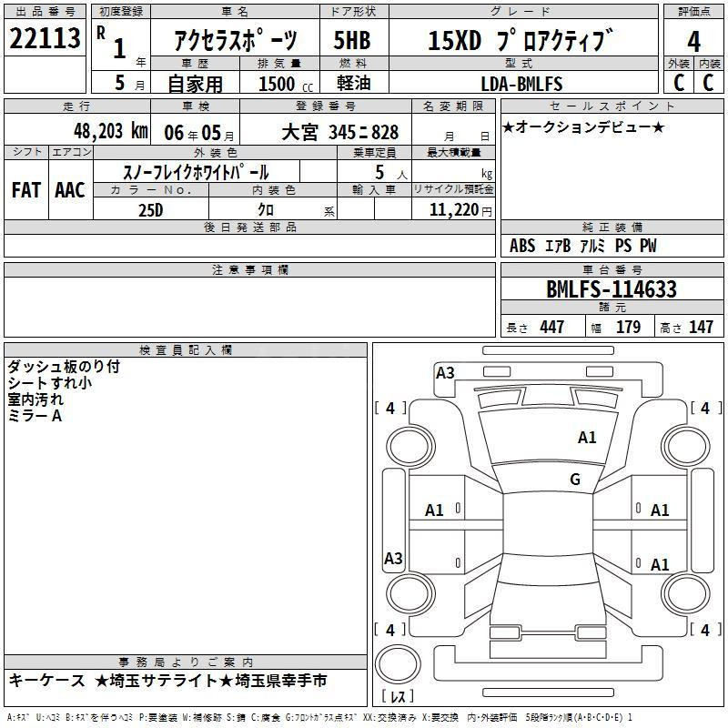Click inspector note ミラーA
Screen dimensions: 728x728
tap(35, 416)
